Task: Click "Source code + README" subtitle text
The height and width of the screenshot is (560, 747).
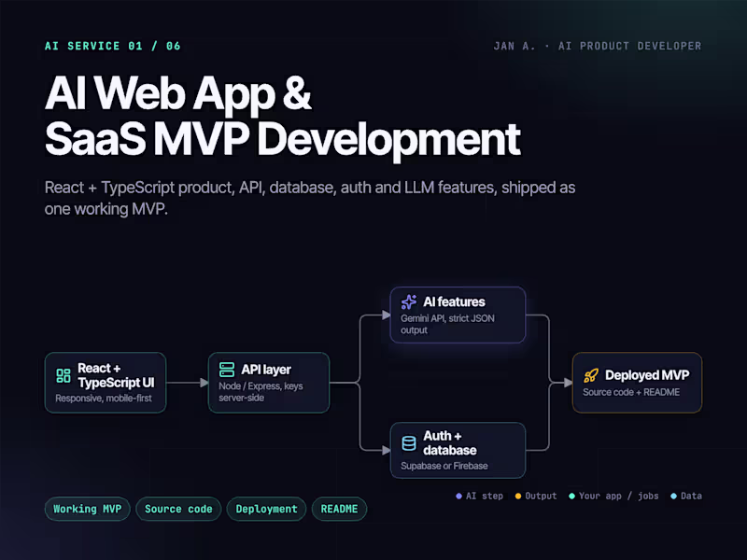Action: [x=631, y=392]
